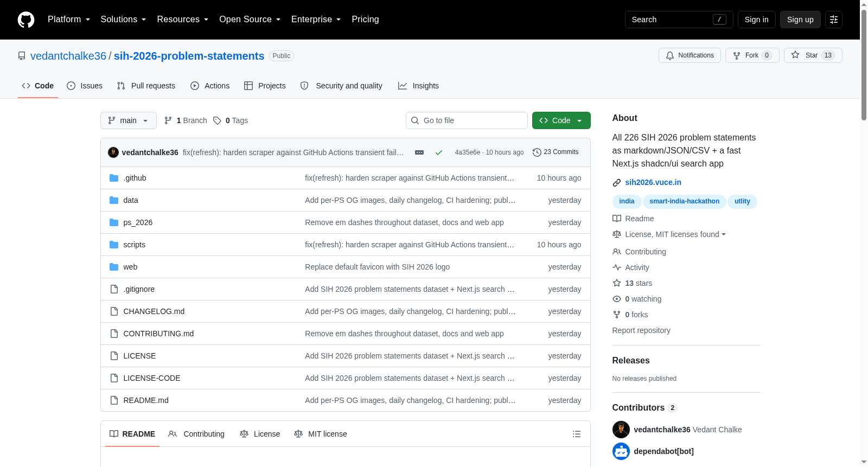This screenshot has height=467, width=868.
Task: Open the main branch selector dropdown
Action: pos(129,120)
